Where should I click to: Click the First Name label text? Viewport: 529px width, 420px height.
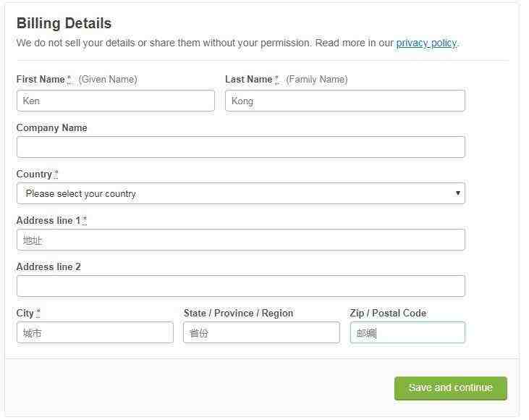[x=41, y=80]
